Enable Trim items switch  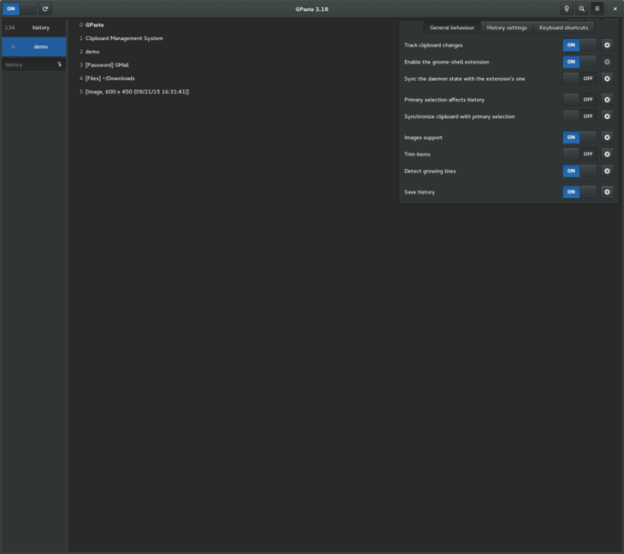pos(579,154)
